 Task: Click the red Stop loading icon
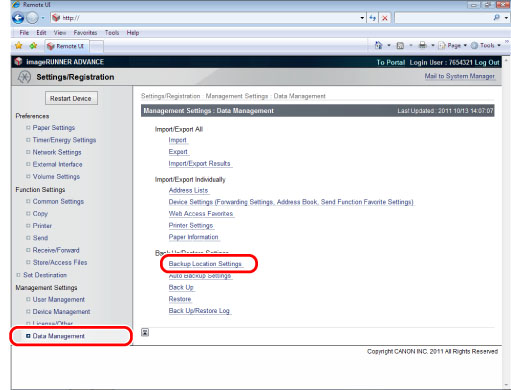point(385,18)
